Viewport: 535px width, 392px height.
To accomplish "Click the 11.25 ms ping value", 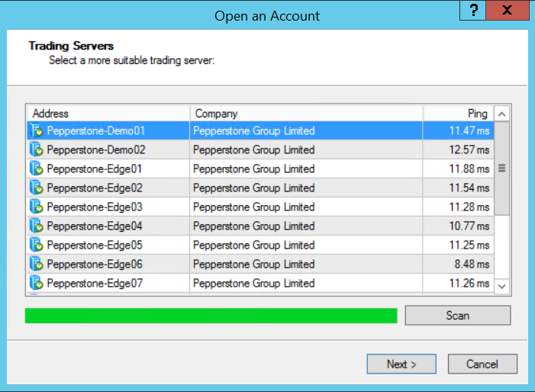I will click(469, 246).
